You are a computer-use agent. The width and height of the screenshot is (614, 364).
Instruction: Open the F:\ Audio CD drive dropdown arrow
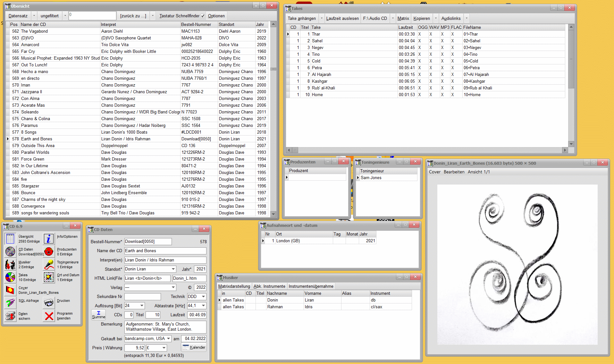(393, 18)
